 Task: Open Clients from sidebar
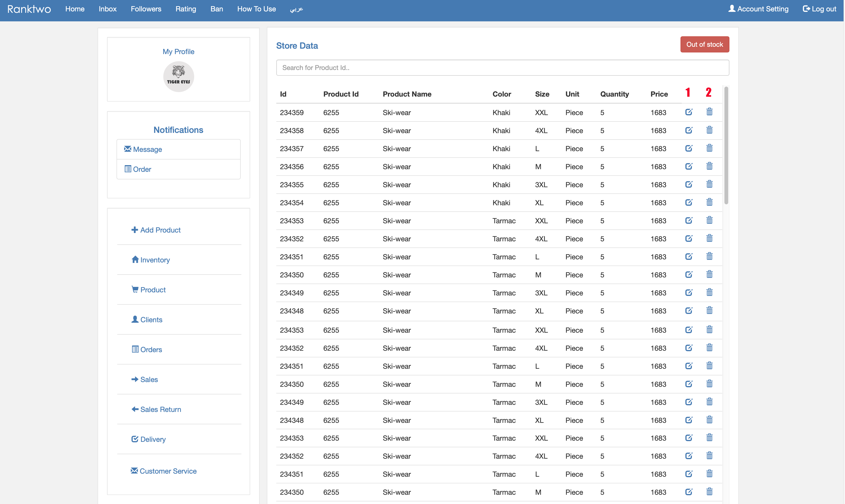coord(147,320)
